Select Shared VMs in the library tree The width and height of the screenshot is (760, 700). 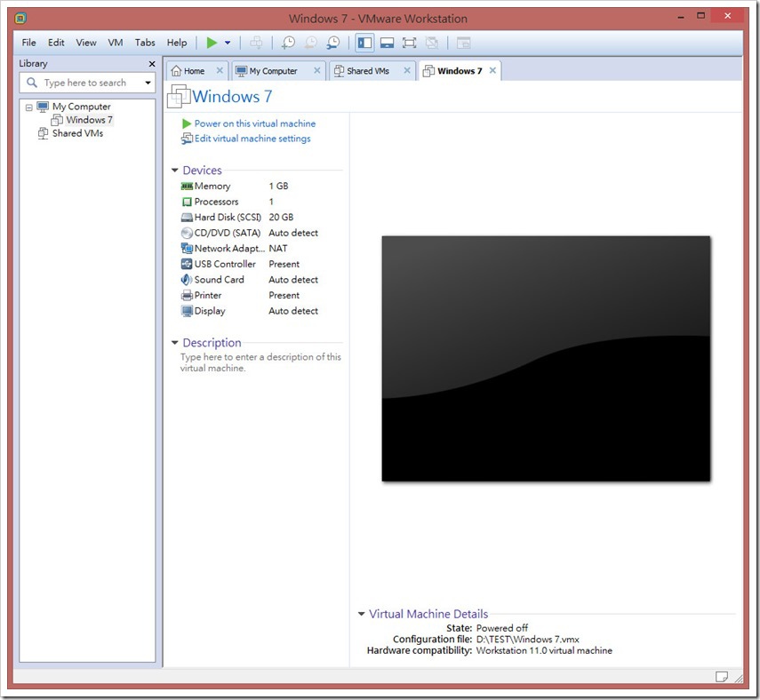coord(77,133)
